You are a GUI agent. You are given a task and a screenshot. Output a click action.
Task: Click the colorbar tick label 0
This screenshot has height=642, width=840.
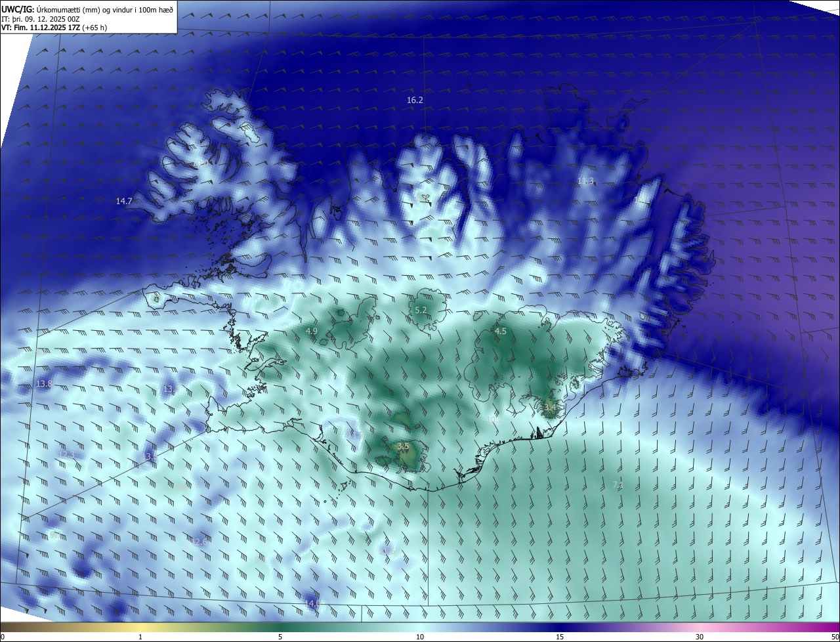pos(2,637)
